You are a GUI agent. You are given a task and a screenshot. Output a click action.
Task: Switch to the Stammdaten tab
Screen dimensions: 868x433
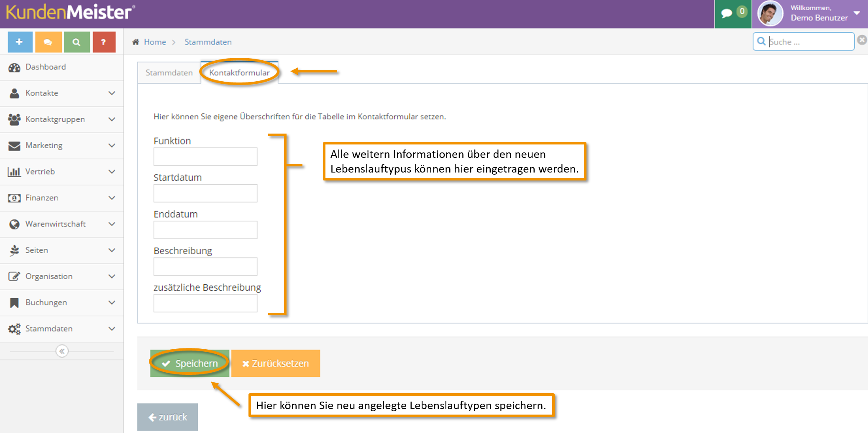pos(169,73)
